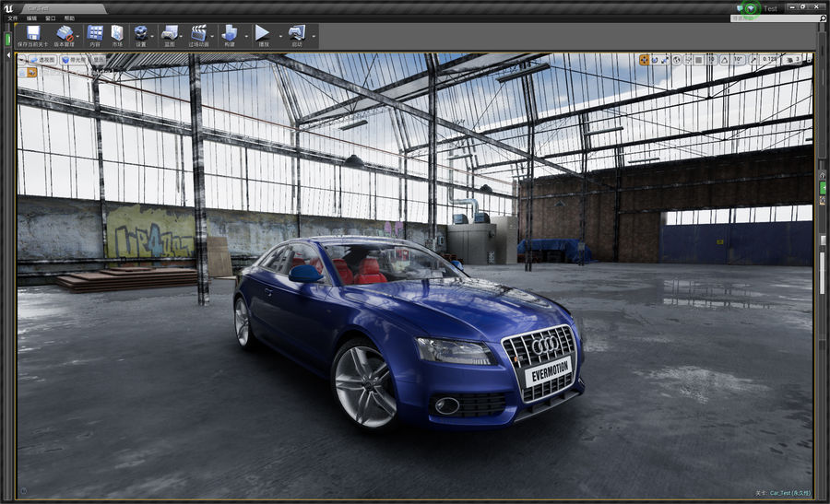Click the magnifier search icon
This screenshot has width=830, height=504.
823,18
